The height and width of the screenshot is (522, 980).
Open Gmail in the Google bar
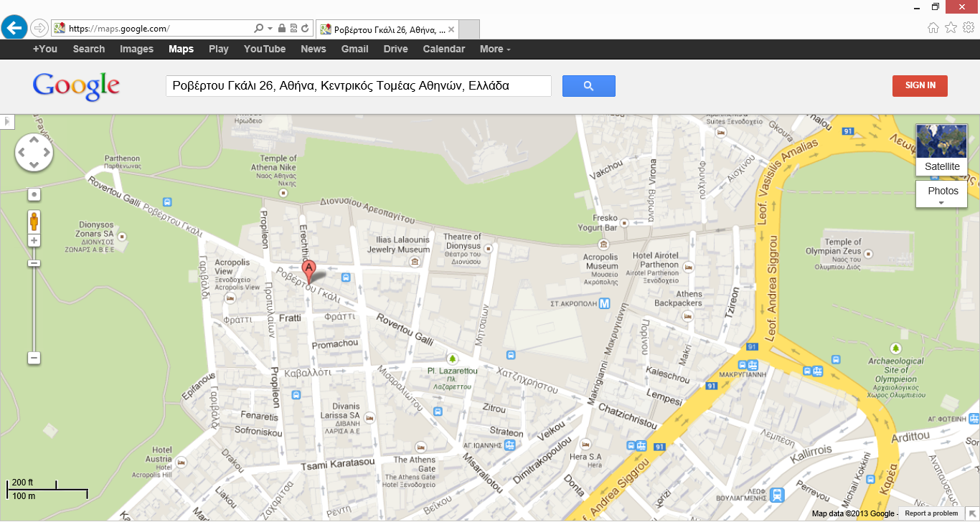(x=355, y=49)
